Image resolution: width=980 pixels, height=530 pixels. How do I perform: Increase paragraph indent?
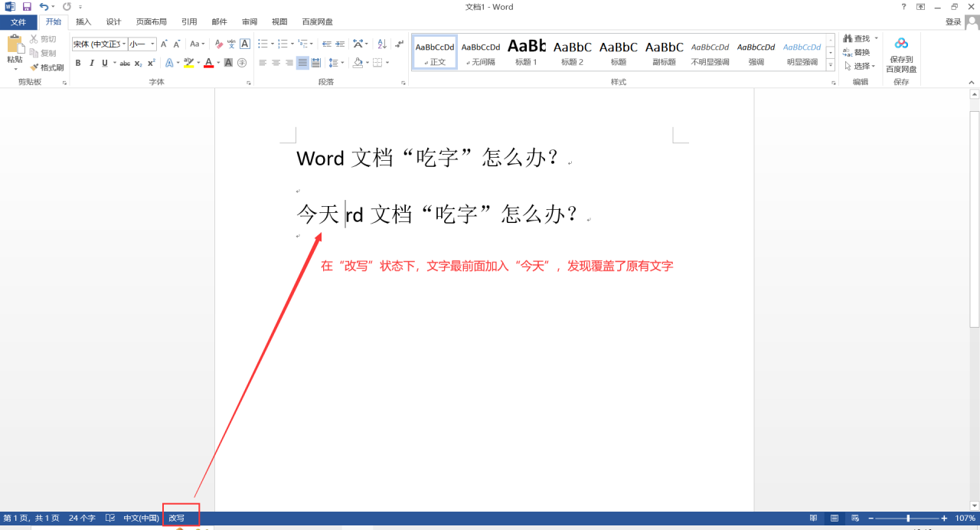[x=341, y=44]
